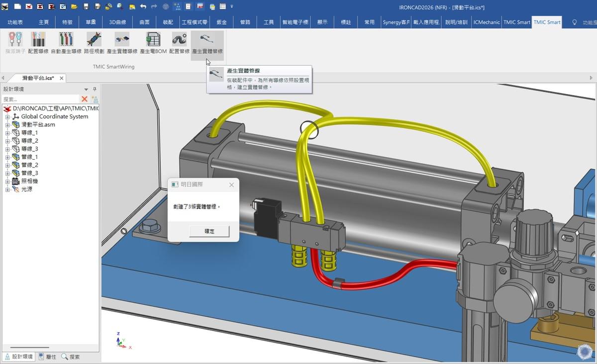
Task: Switch to the 草圖 ribbon tab
Action: 91,22
